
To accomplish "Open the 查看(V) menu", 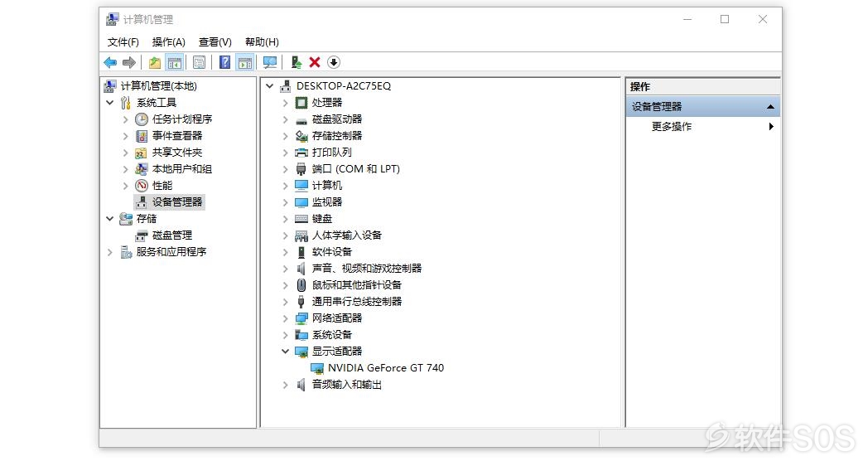I will coord(215,42).
